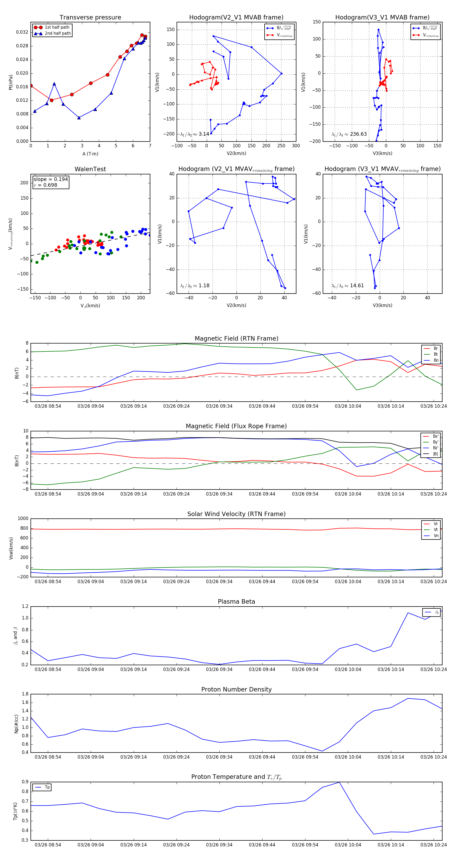Click the "r = 0.698" annotation
The width and height of the screenshot is (473, 868).
(x=45, y=185)
